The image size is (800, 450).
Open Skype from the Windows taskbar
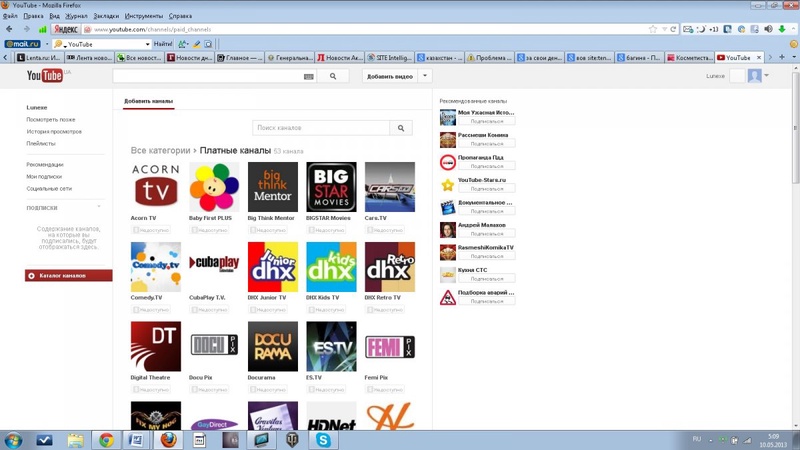coord(323,440)
